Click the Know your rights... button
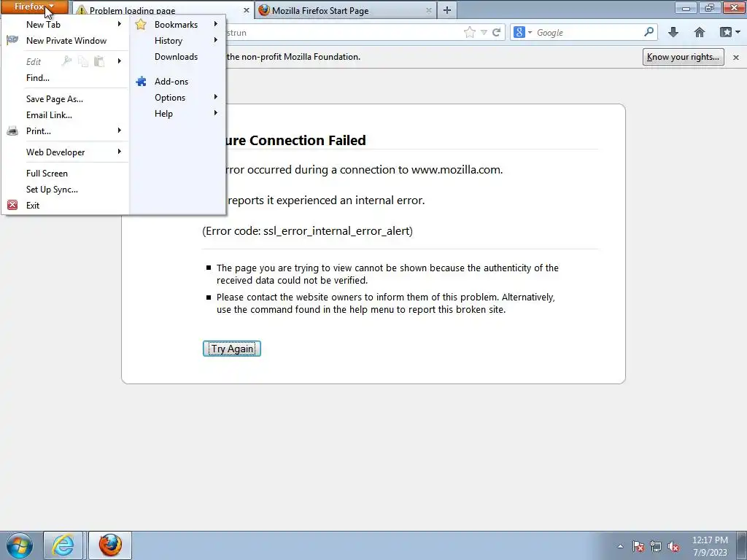The width and height of the screenshot is (747, 560). (683, 57)
